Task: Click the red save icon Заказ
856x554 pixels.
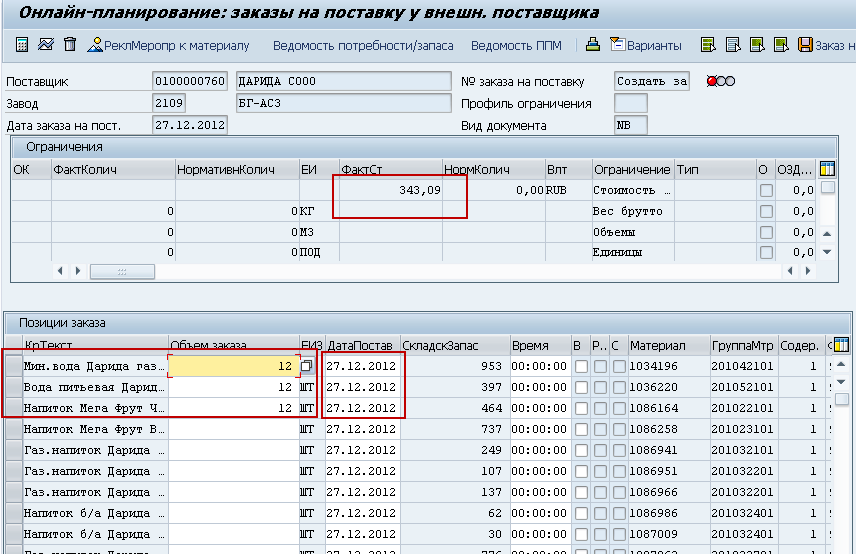Action: click(x=806, y=45)
